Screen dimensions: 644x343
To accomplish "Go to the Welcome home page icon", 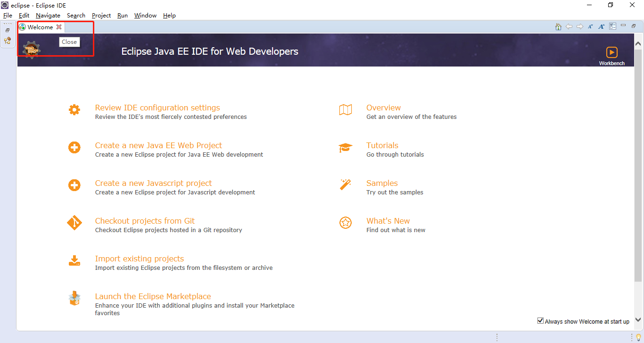I will 558,26.
